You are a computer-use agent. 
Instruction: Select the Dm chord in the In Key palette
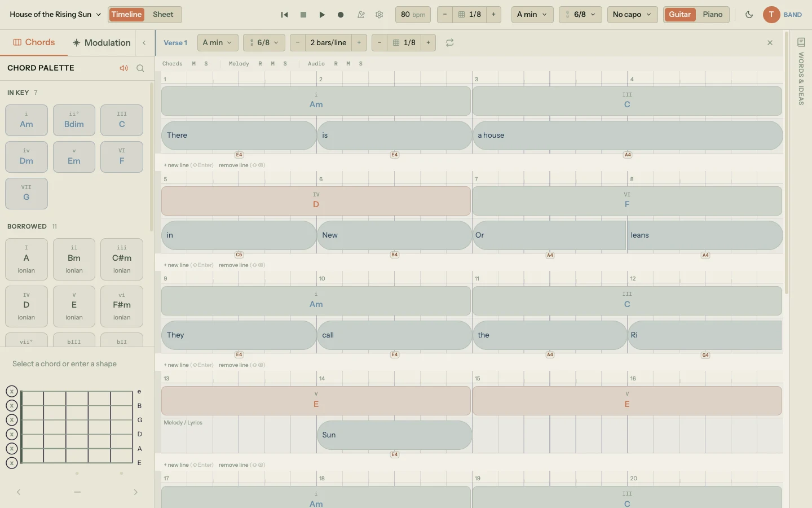point(26,157)
